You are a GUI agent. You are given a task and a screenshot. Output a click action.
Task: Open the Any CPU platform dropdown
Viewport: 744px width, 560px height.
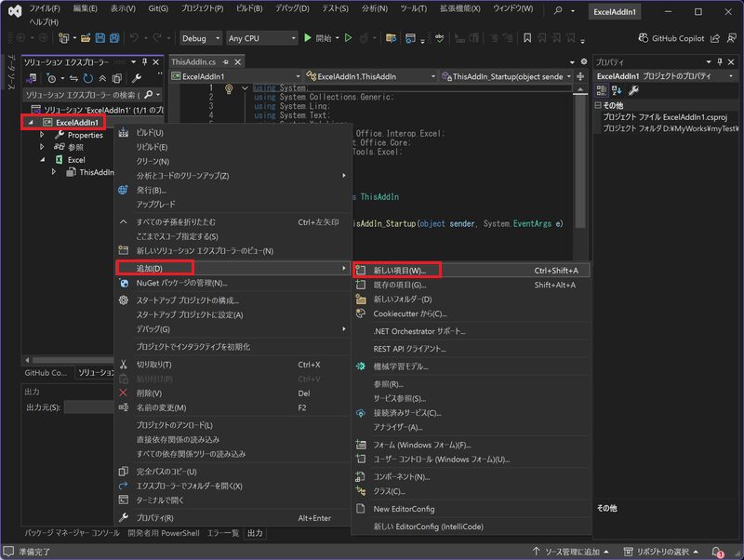point(261,38)
